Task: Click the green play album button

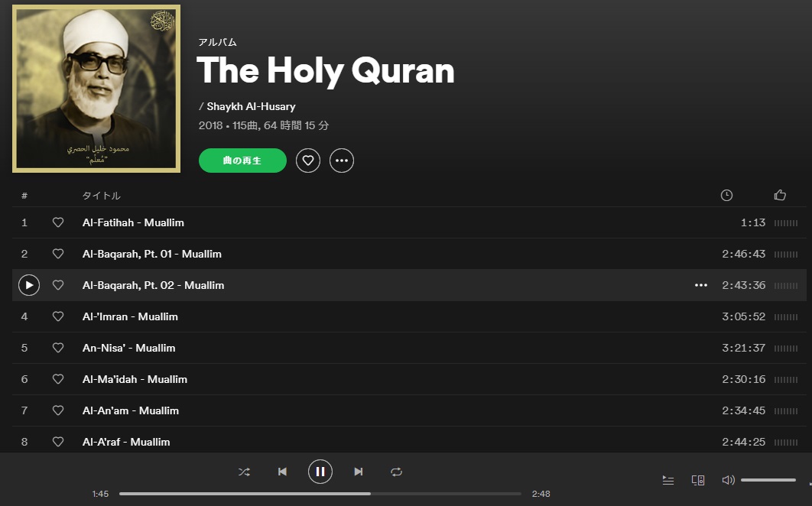Action: pyautogui.click(x=242, y=161)
